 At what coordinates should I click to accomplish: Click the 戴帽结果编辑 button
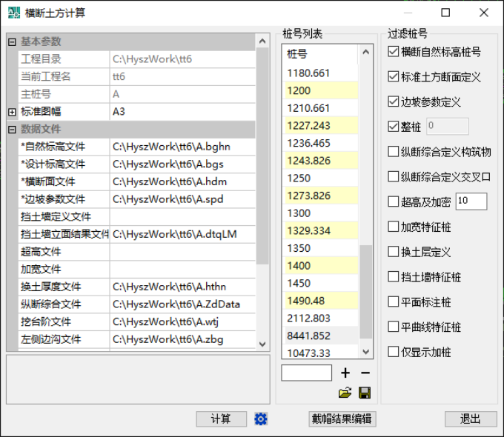pyautogui.click(x=342, y=419)
